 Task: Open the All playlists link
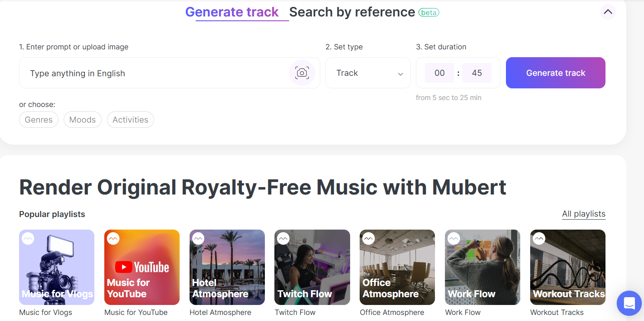coord(583,214)
